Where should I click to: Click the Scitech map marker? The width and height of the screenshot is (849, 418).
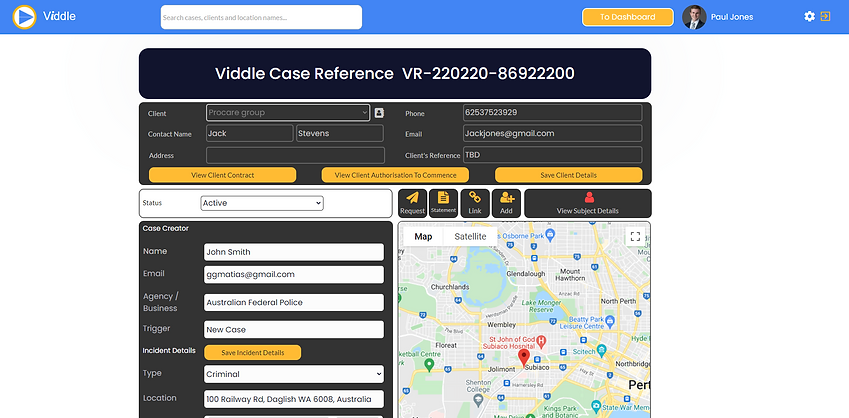(x=601, y=349)
